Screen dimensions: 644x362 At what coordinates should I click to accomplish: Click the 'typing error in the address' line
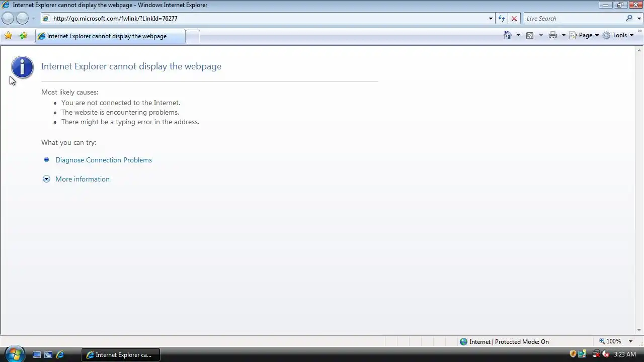[130, 122]
